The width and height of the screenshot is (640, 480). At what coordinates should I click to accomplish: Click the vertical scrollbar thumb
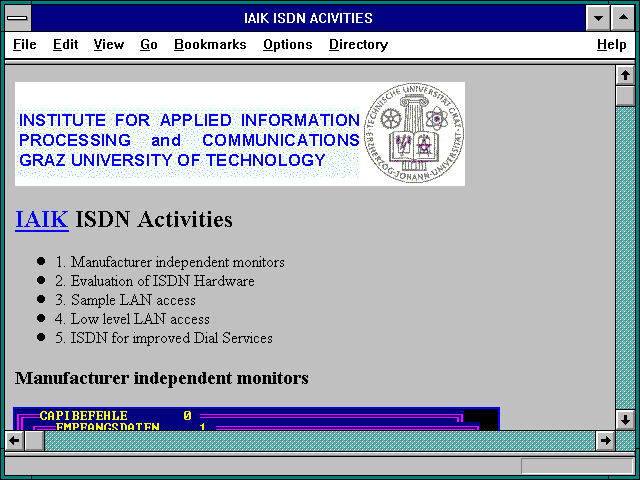pos(625,96)
